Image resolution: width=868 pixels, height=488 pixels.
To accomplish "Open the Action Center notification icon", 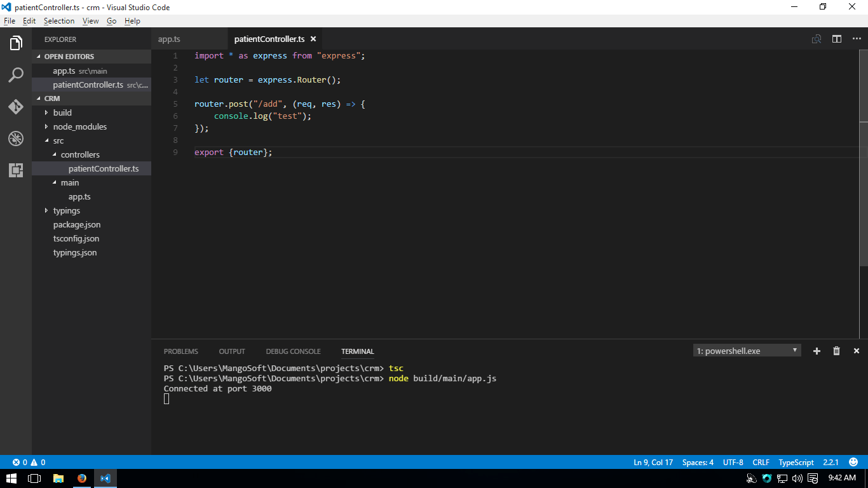I will pyautogui.click(x=813, y=478).
